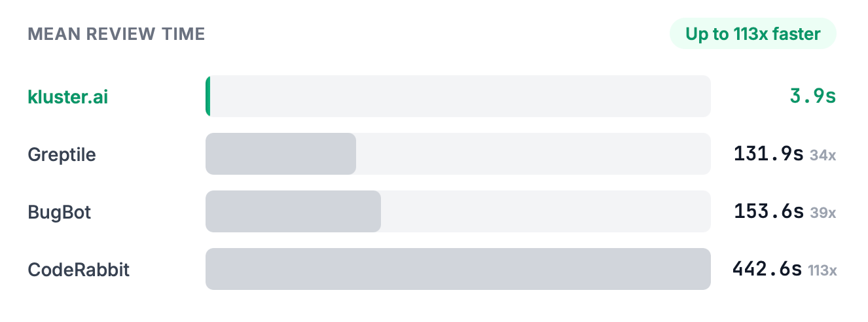Click the 34x multiplier next to Greptile
This screenshot has height=322, width=868.
click(823, 156)
